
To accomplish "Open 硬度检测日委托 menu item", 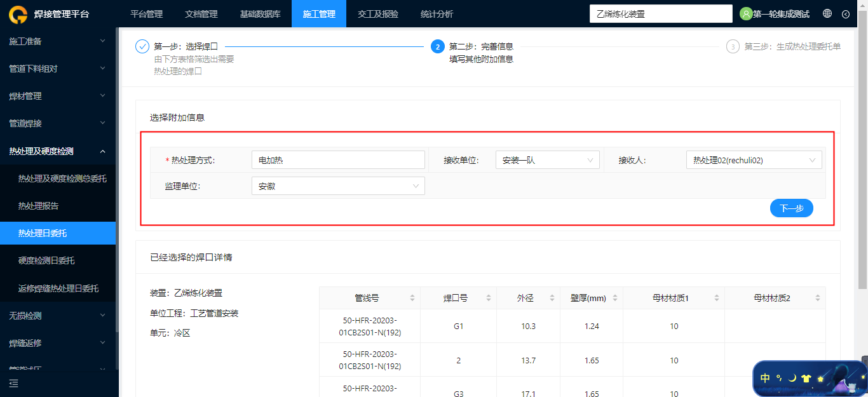I will point(58,260).
